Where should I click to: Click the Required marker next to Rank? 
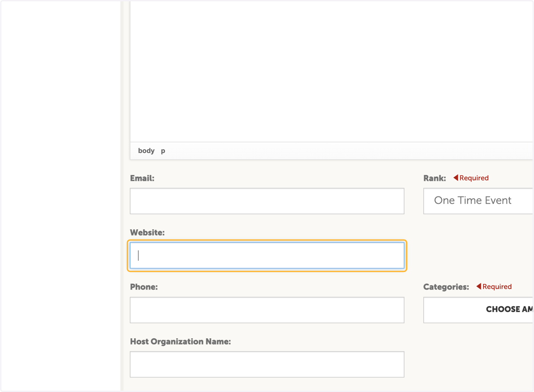point(471,178)
